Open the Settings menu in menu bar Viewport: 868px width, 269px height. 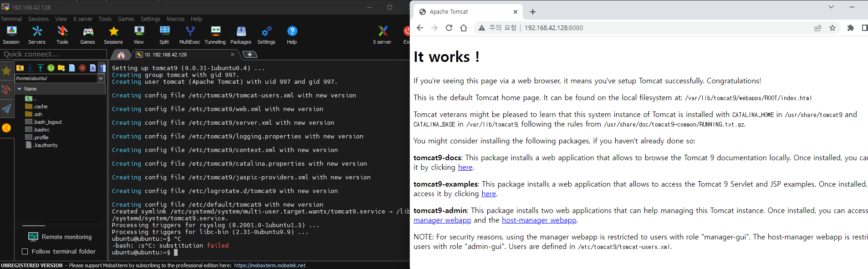pyautogui.click(x=150, y=19)
